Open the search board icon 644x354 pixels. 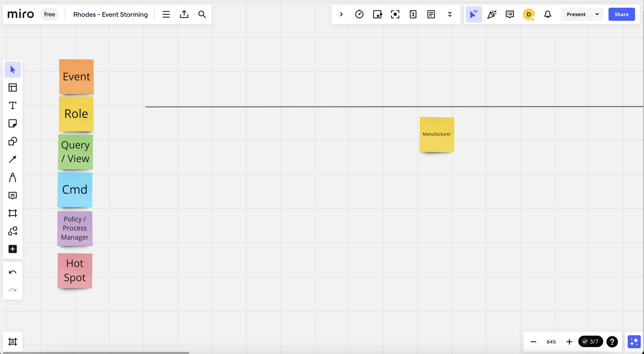click(x=202, y=14)
